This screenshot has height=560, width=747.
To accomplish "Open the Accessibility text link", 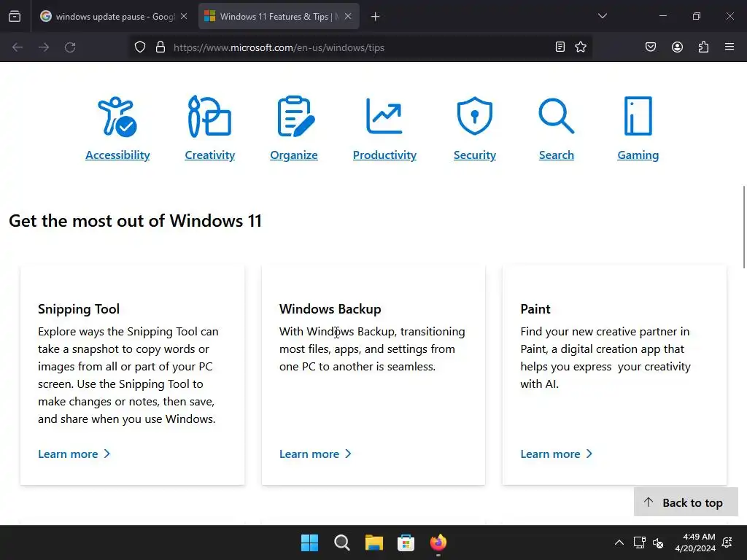I will tap(117, 155).
